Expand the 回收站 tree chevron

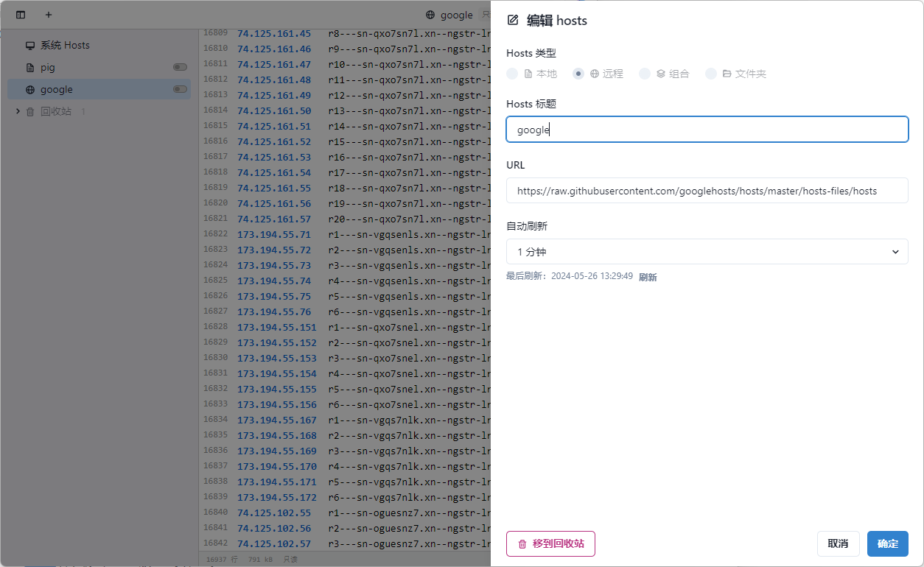tap(18, 111)
